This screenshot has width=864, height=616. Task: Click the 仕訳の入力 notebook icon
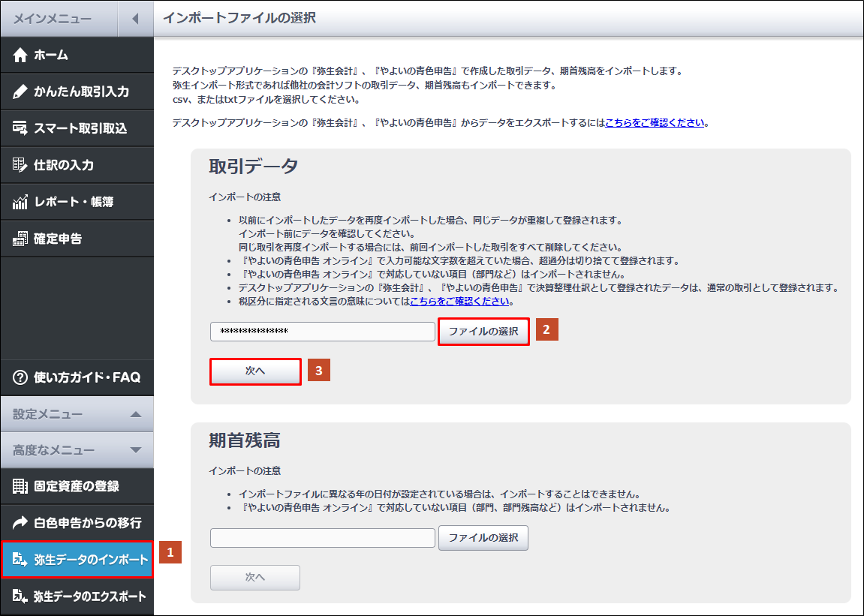point(20,165)
